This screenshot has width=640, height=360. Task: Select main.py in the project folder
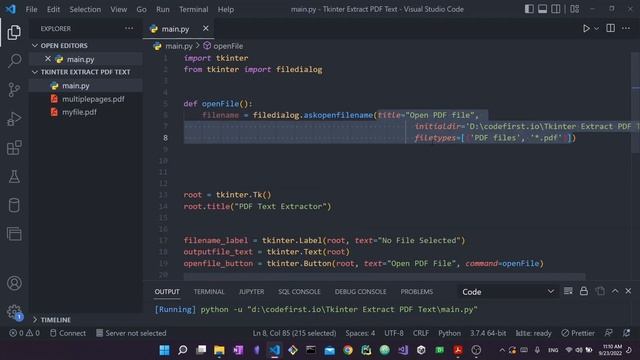[x=86, y=86]
